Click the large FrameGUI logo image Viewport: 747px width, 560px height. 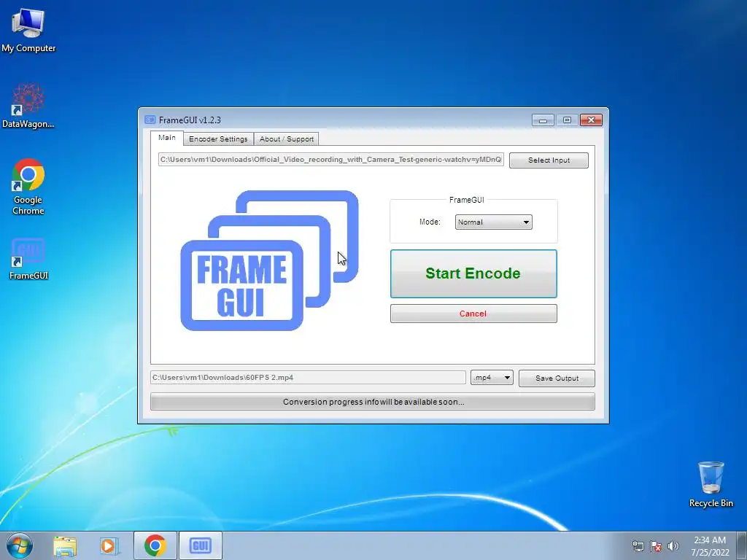[x=270, y=260]
